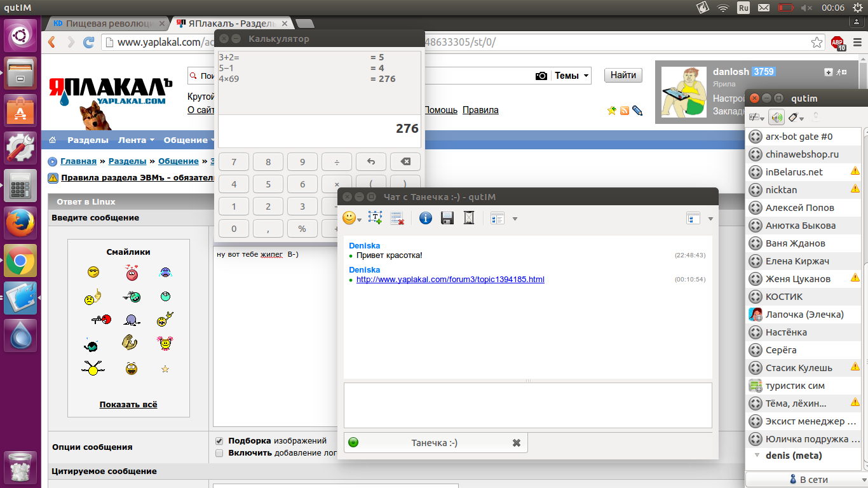Open the Firefox launcher icon
Image resolution: width=868 pixels, height=488 pixels.
click(x=20, y=224)
